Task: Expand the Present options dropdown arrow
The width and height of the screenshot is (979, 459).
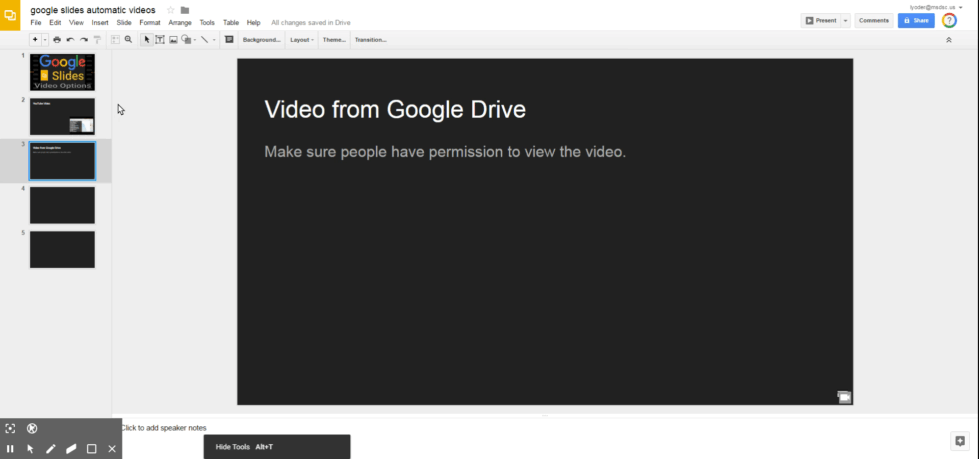Action: click(x=846, y=21)
